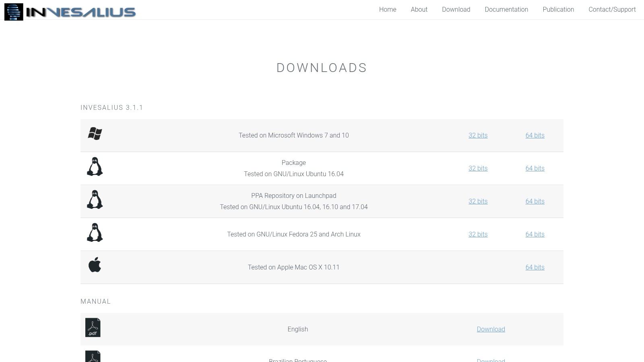This screenshot has width=644, height=362.
Task: Get the Ubuntu 16.04 package 64 bits
Action: (x=535, y=169)
